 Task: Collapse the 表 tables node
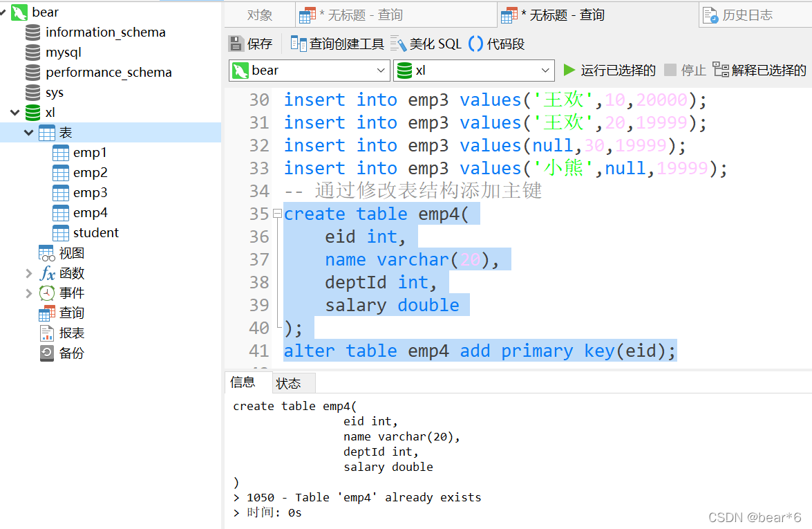[x=28, y=133]
